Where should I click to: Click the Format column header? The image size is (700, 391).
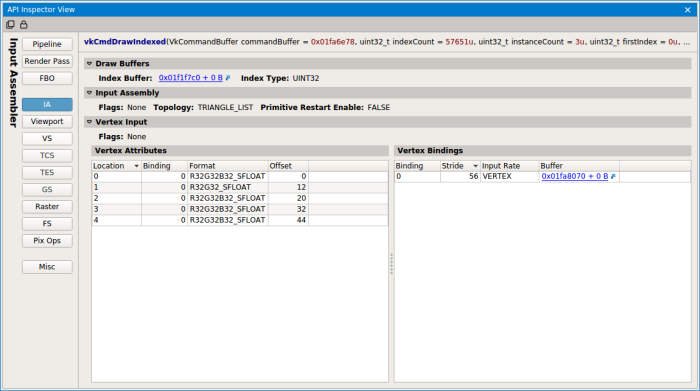(228, 166)
